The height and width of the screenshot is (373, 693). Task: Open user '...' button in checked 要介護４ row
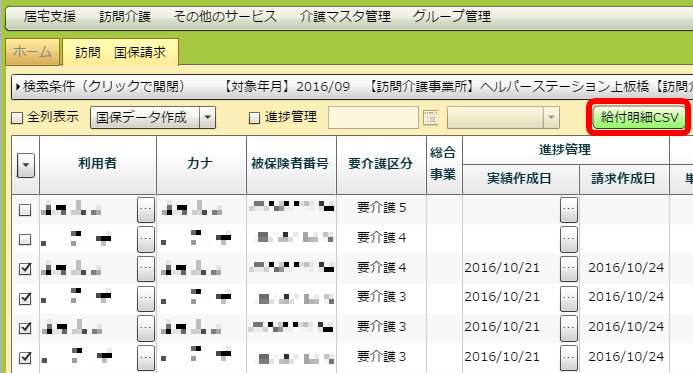tap(146, 269)
